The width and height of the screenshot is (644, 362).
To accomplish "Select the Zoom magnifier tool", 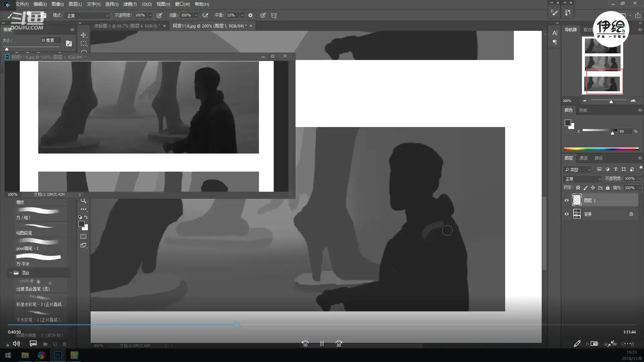I will pyautogui.click(x=83, y=201).
